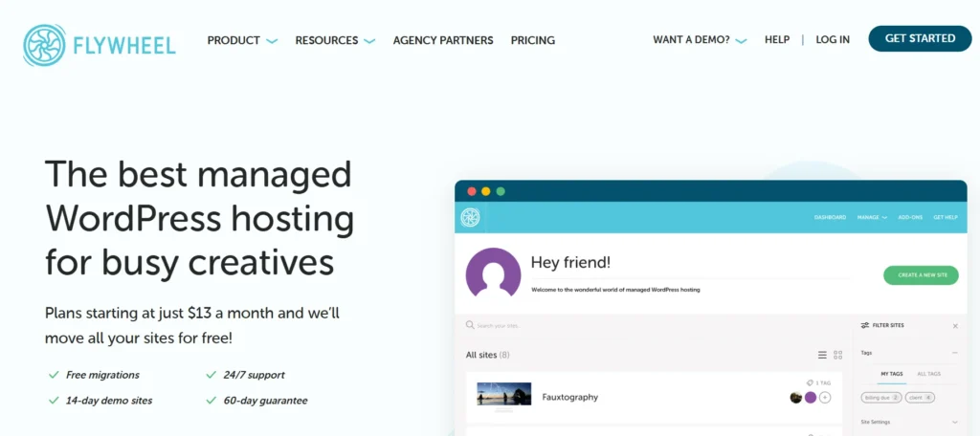Screen dimensions: 980x436
Task: Click the purple user avatar
Action: pyautogui.click(x=493, y=272)
